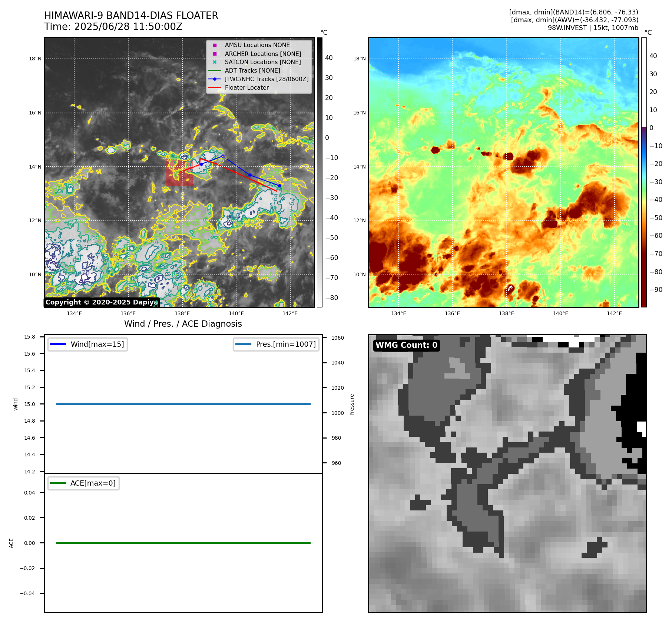Click the Pres.[min=1007] legend box
The height and width of the screenshot is (626, 672).
276,344
